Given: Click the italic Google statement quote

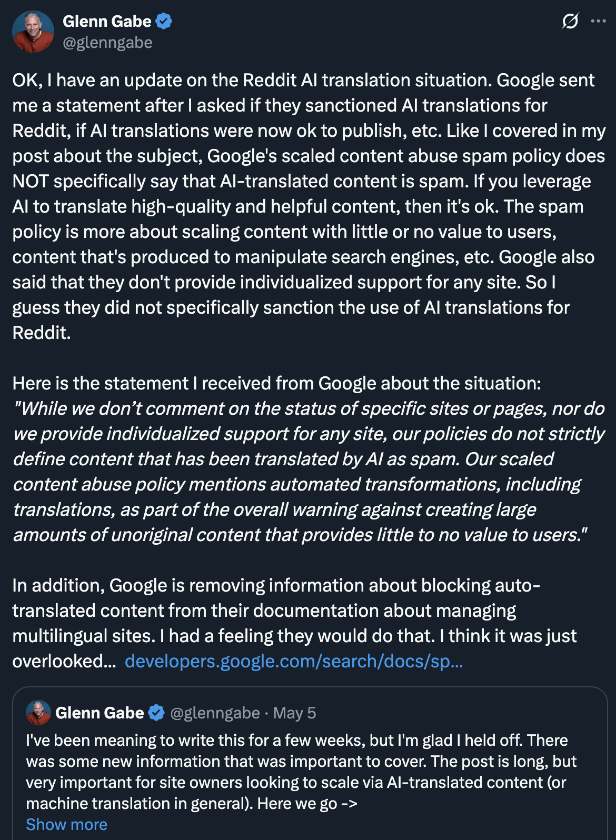Looking at the screenshot, I should pyautogui.click(x=309, y=472).
